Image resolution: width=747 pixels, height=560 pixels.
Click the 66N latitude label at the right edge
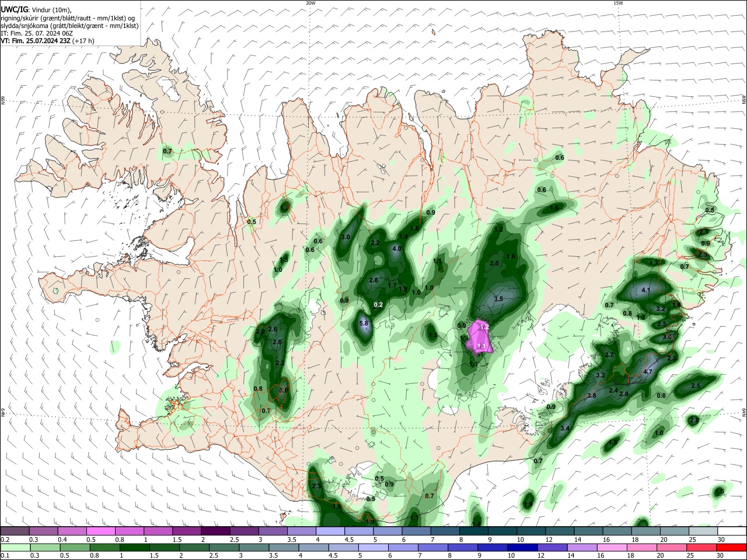point(744,100)
